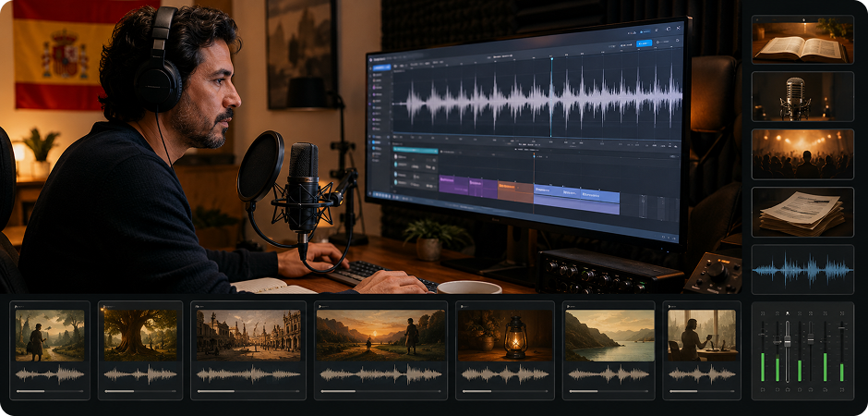The width and height of the screenshot is (868, 416).
Task: Play the sunset field scene card
Action: [320, 306]
